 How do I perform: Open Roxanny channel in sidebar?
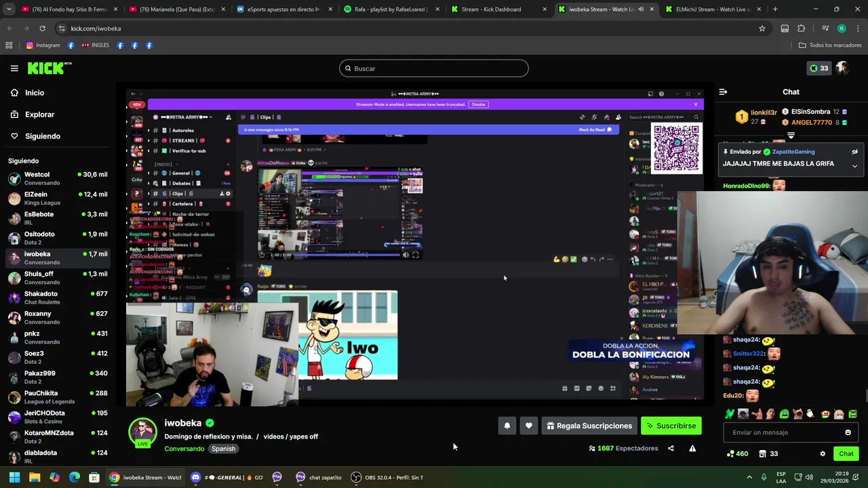click(x=57, y=317)
